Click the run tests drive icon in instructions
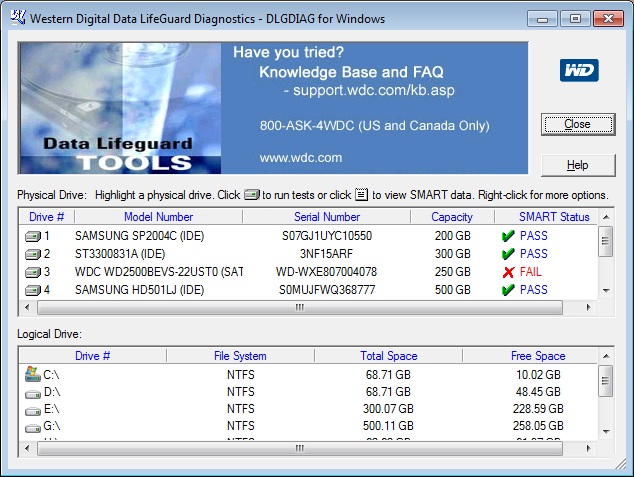Screen dimensions: 634x477 click(252, 195)
